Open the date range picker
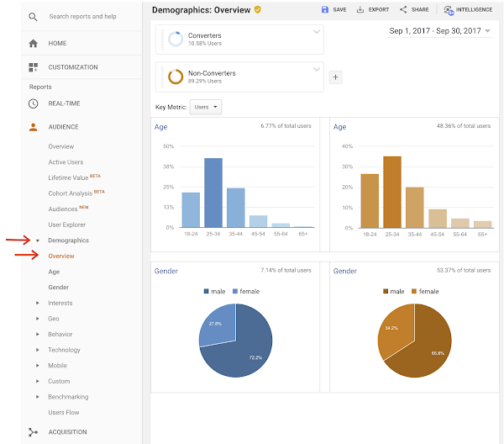 (439, 31)
